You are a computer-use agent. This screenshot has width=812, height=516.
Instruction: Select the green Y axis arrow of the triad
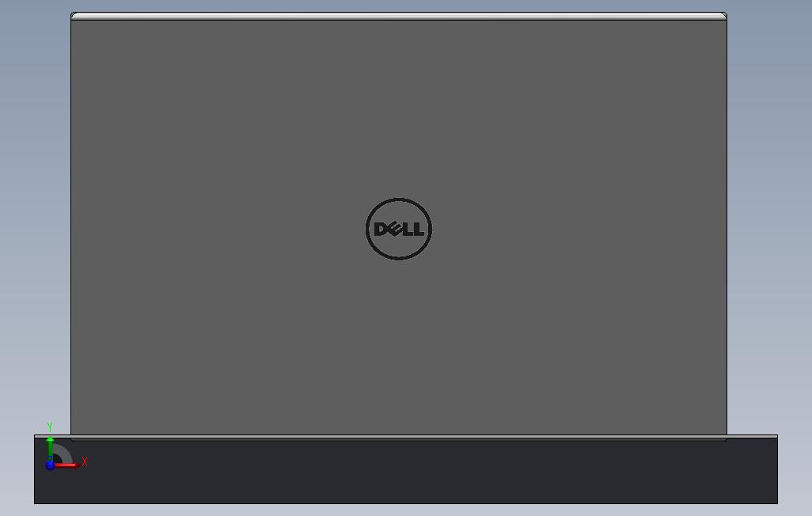point(50,448)
